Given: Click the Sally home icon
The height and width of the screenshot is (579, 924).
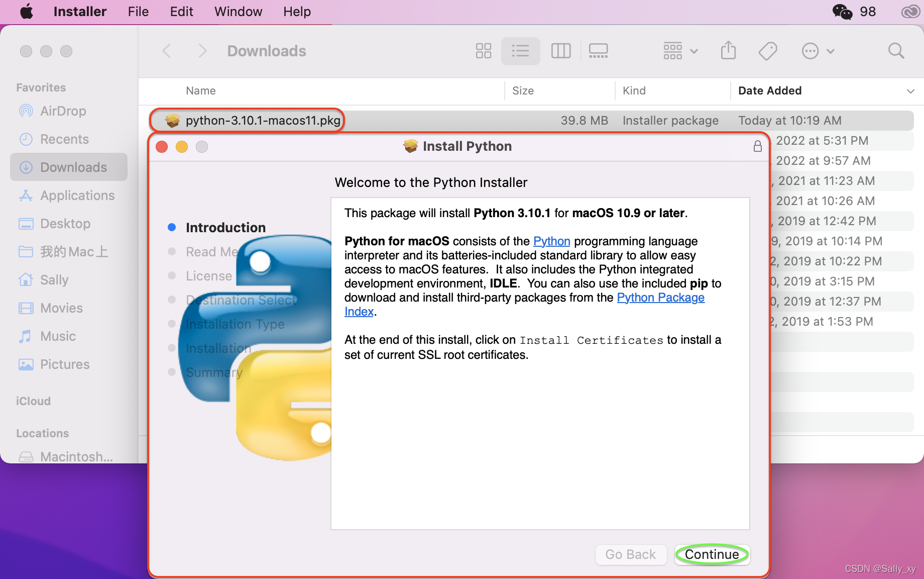Looking at the screenshot, I should (x=26, y=279).
